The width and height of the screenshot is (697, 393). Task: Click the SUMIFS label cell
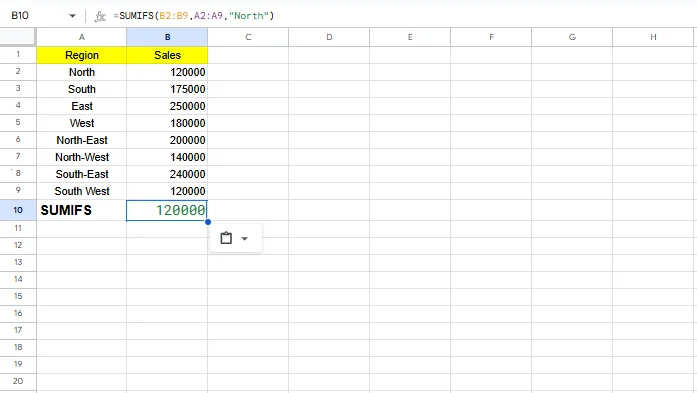coord(82,210)
